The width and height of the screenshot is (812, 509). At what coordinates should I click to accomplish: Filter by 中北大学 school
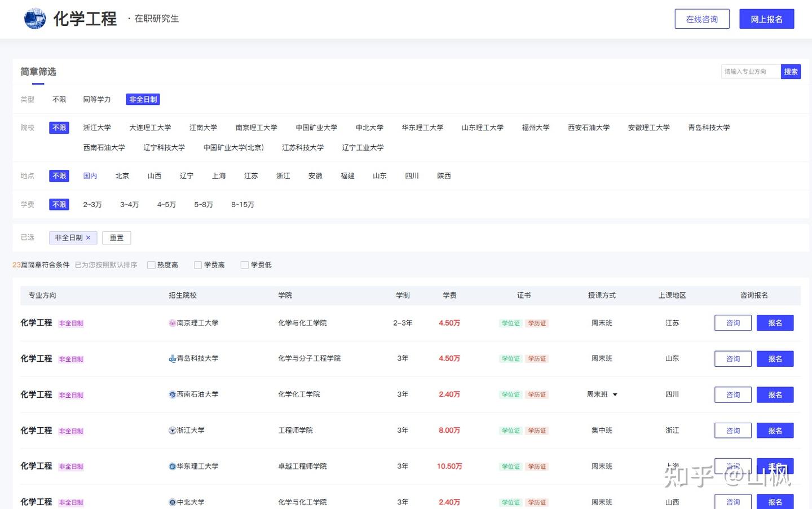(x=370, y=128)
